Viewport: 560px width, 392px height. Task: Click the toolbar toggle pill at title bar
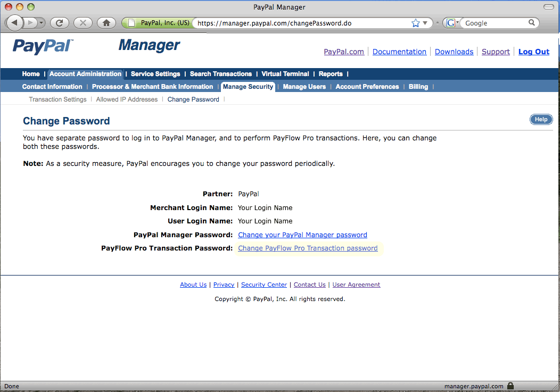click(549, 7)
